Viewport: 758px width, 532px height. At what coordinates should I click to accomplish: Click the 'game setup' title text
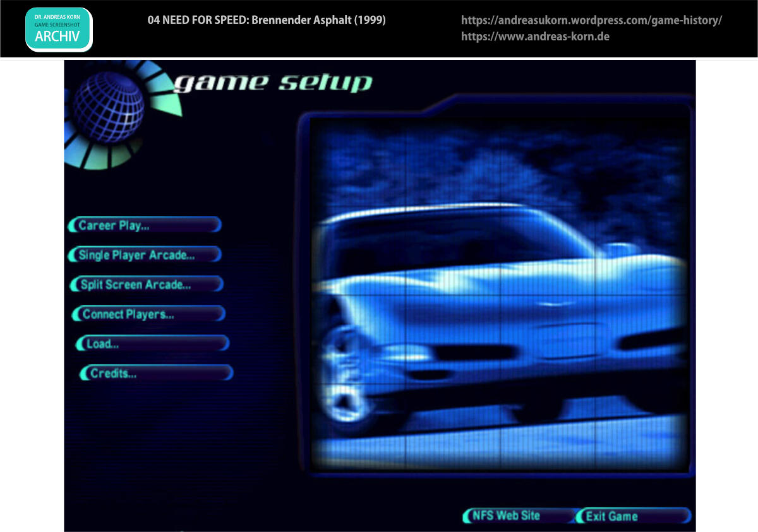(x=272, y=83)
